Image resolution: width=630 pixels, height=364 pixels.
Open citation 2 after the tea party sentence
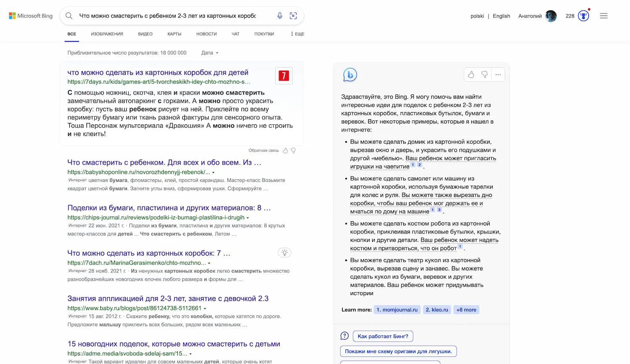pos(419,165)
